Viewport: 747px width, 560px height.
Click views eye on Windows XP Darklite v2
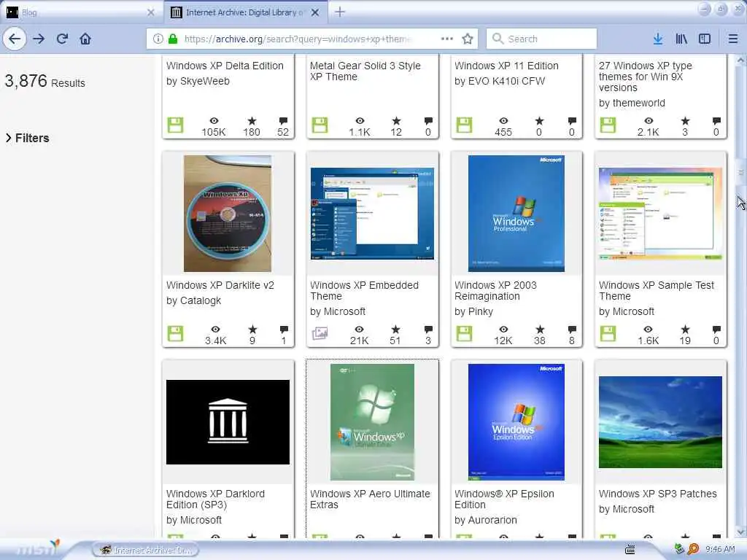pyautogui.click(x=215, y=329)
